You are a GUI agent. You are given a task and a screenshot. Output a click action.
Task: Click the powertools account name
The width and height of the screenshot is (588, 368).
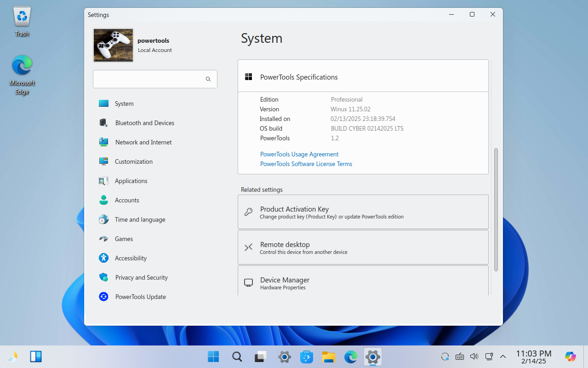pyautogui.click(x=153, y=41)
